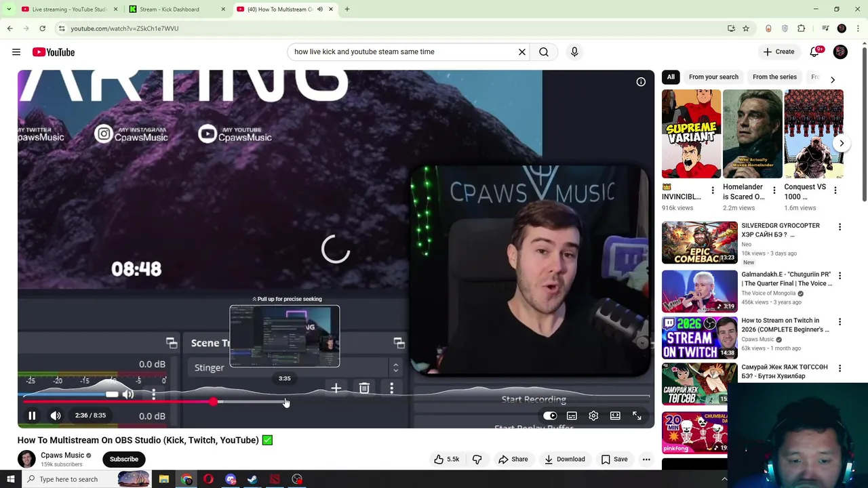Open options for How to Stream on Twitch
This screenshot has width=868, height=488.
(840, 322)
